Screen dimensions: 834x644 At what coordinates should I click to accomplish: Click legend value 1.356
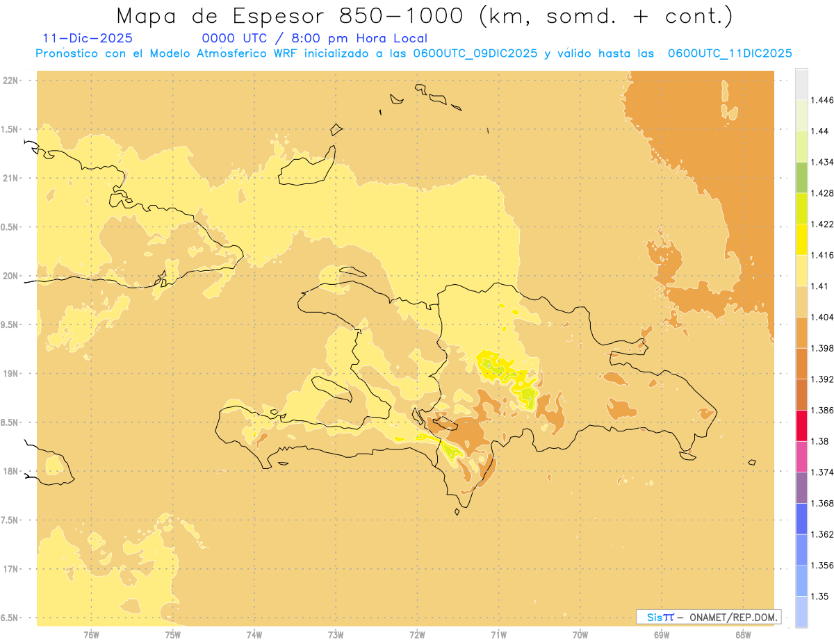click(823, 565)
